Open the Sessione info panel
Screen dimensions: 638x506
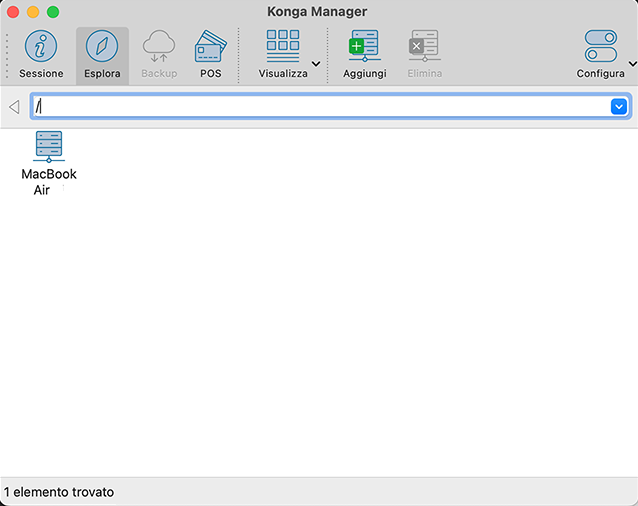click(x=41, y=47)
